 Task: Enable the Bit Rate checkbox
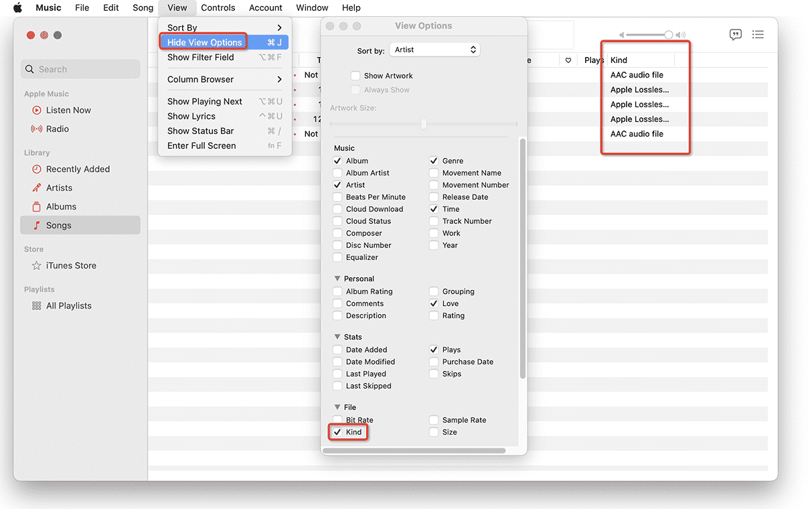click(337, 420)
